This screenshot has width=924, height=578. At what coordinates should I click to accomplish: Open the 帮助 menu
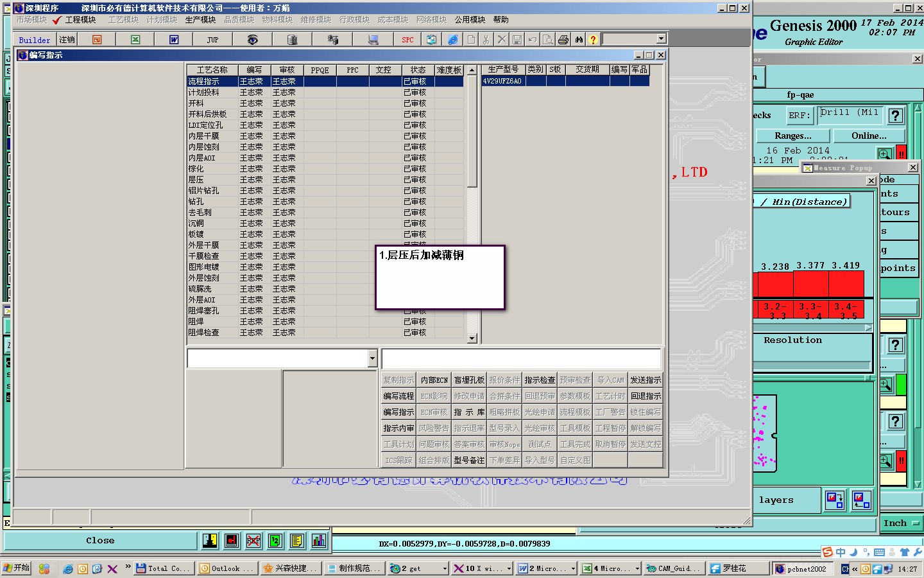[501, 20]
